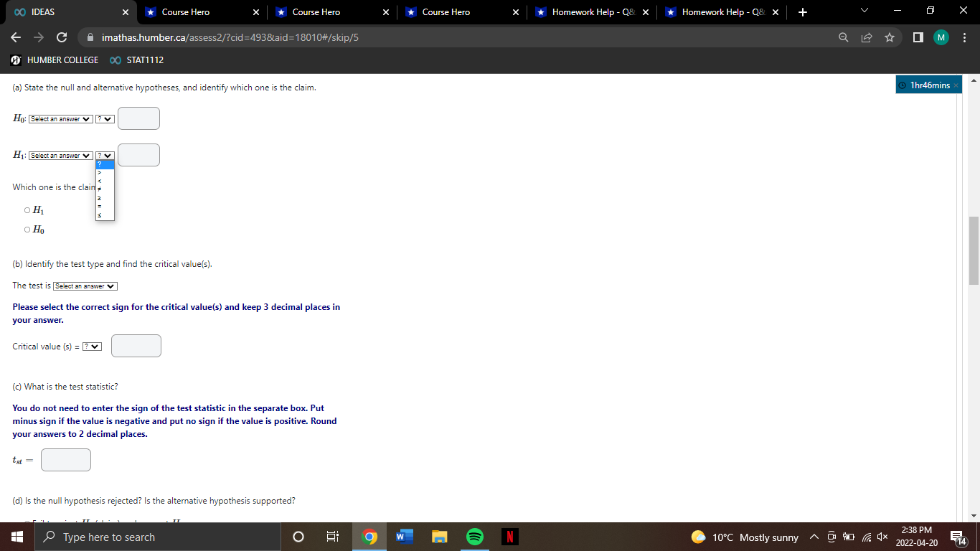Show hidden system tray icons
Image resolution: width=980 pixels, height=551 pixels.
tap(814, 537)
